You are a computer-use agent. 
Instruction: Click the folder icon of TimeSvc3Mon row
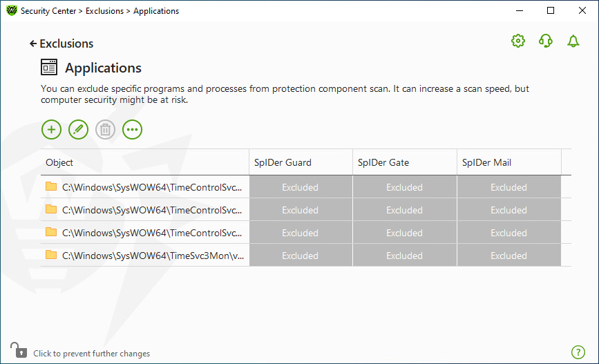[x=51, y=255]
